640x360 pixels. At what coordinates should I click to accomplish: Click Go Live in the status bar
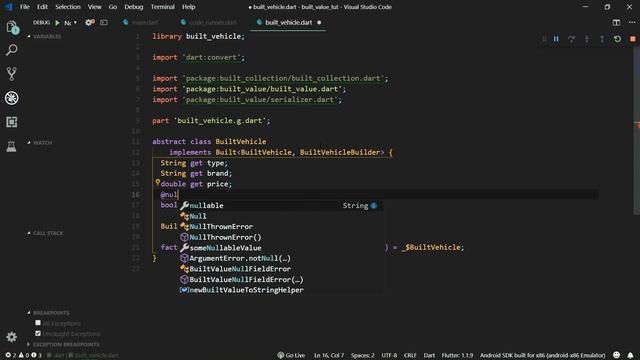tap(291, 355)
